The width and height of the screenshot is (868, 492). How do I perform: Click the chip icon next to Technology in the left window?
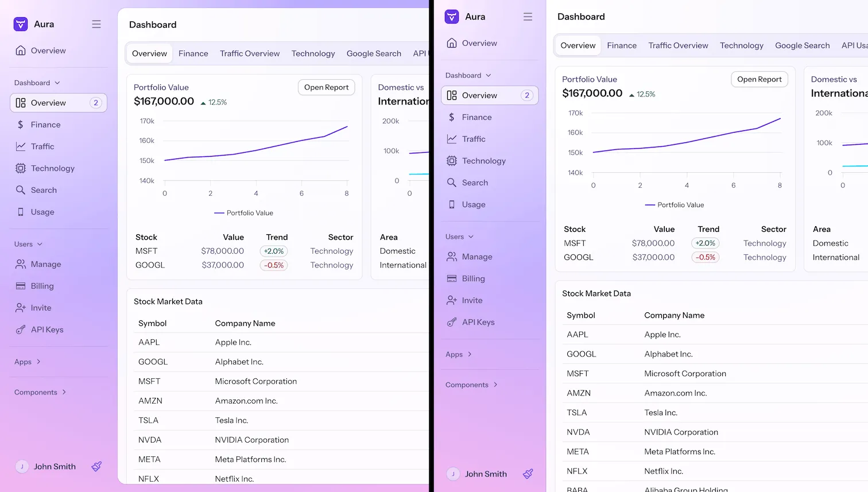(21, 168)
